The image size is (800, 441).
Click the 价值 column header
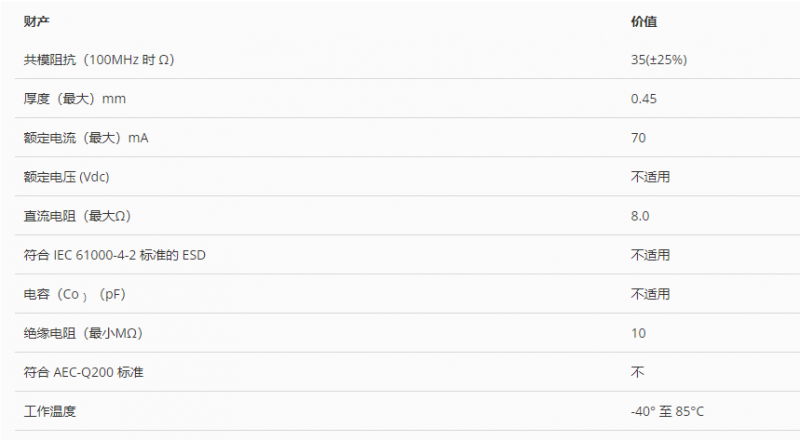(644, 21)
